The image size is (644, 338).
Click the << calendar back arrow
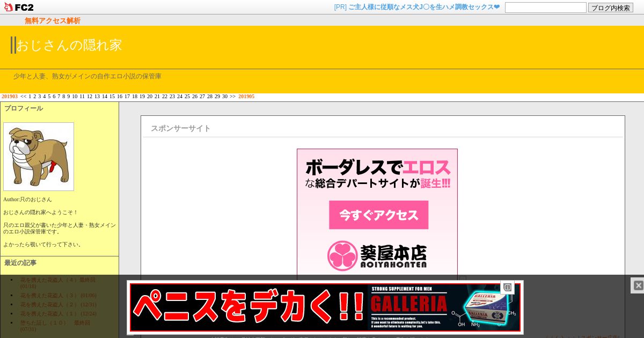(x=23, y=97)
